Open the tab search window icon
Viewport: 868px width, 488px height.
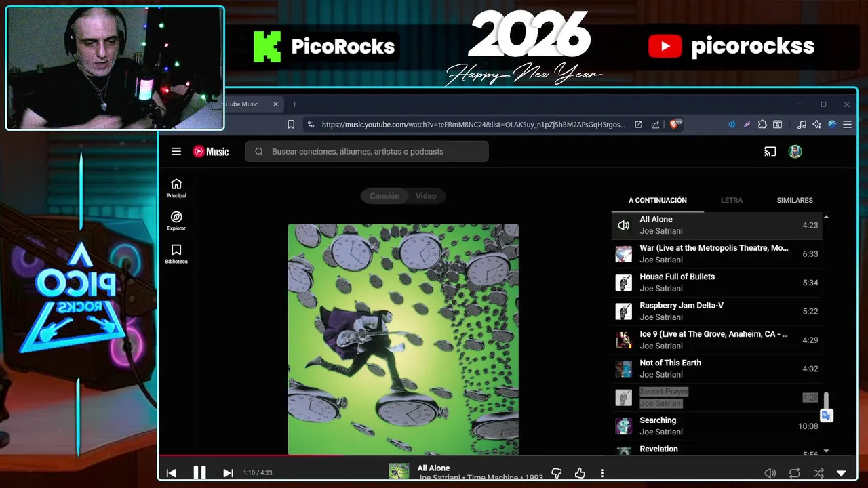777,125
